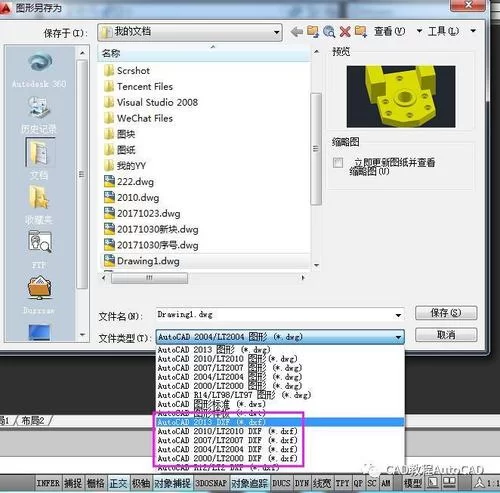Screen dimensions: 500x493
Task: Click the Search the Web icon
Action: click(329, 32)
